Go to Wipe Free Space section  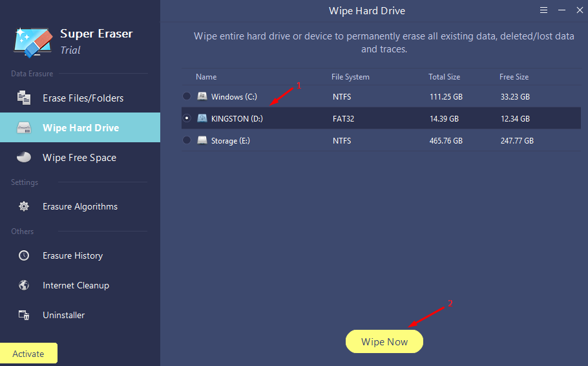point(80,158)
